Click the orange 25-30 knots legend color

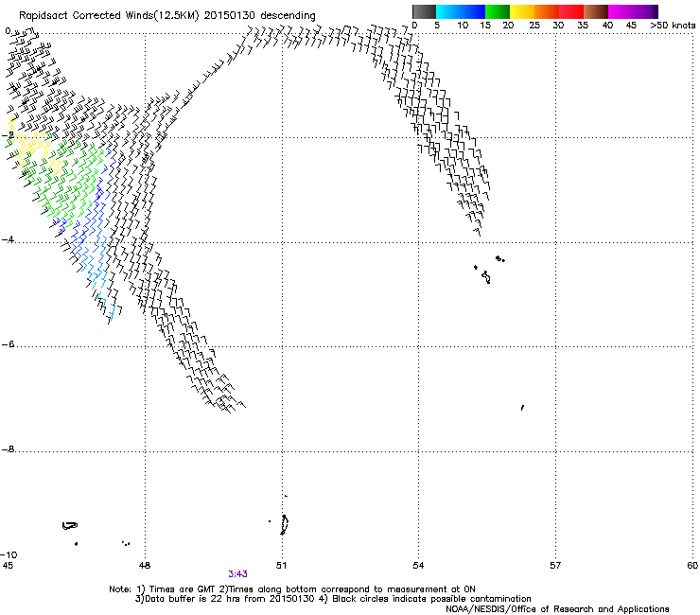pos(547,11)
